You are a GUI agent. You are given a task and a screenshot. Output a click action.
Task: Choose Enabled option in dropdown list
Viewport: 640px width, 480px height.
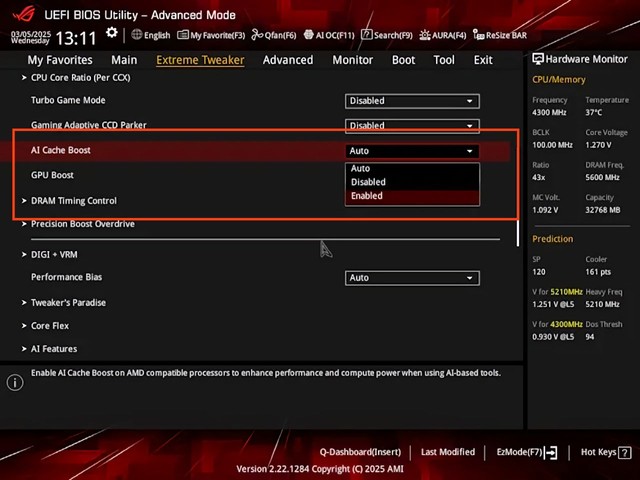click(412, 196)
